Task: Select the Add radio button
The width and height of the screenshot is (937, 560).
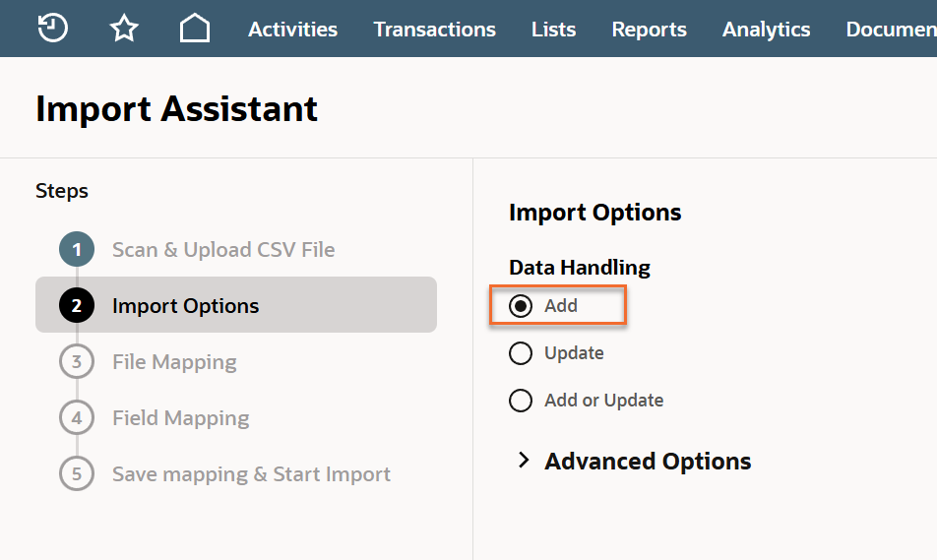Action: (x=521, y=306)
